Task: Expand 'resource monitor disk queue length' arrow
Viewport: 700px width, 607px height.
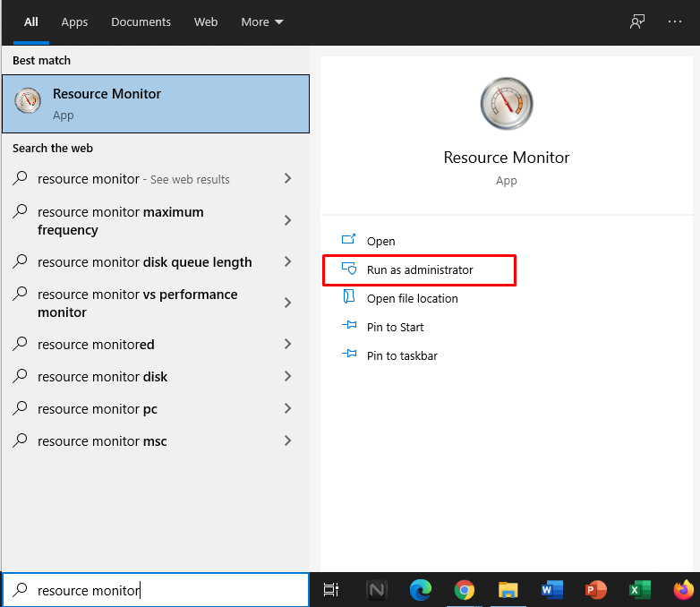Action: click(288, 261)
